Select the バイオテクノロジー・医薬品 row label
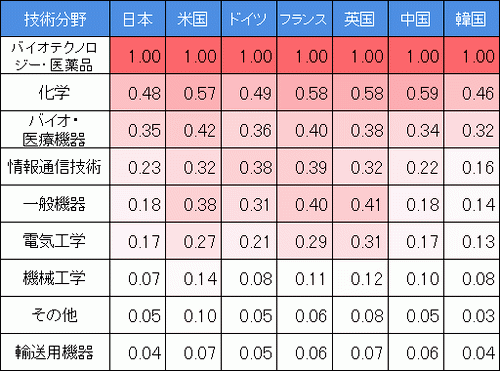The image size is (500, 371). click(55, 55)
